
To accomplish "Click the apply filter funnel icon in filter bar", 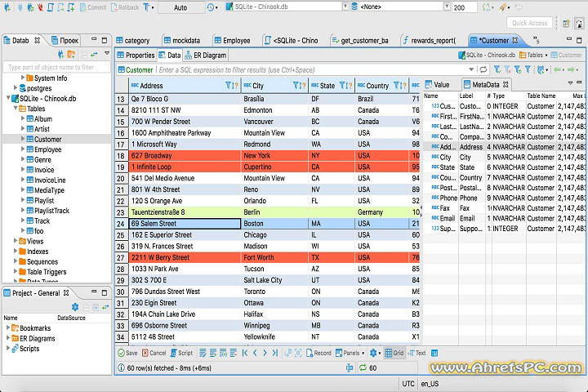I will pyautogui.click(x=497, y=69).
